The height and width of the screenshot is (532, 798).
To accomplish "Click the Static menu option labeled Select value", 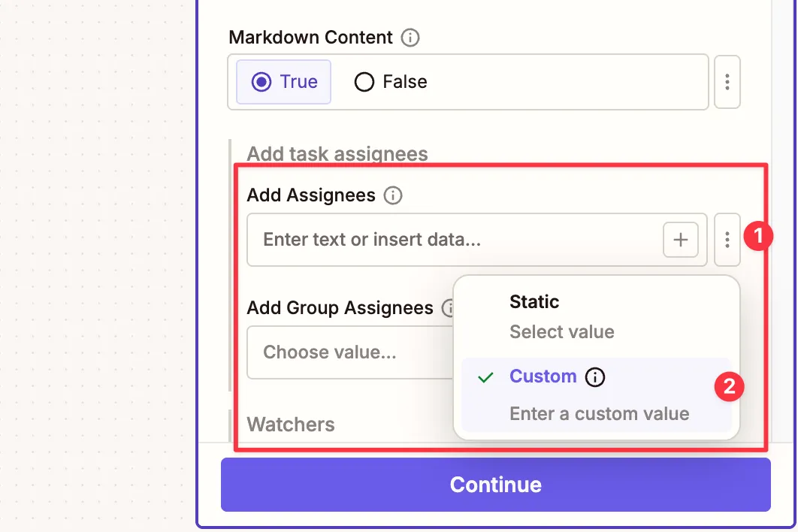I will point(561,331).
